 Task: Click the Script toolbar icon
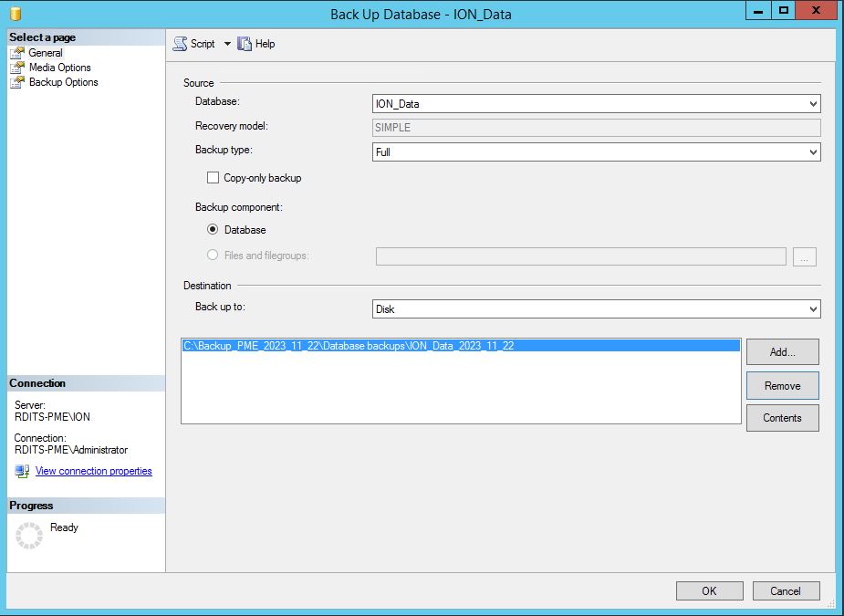coord(180,44)
